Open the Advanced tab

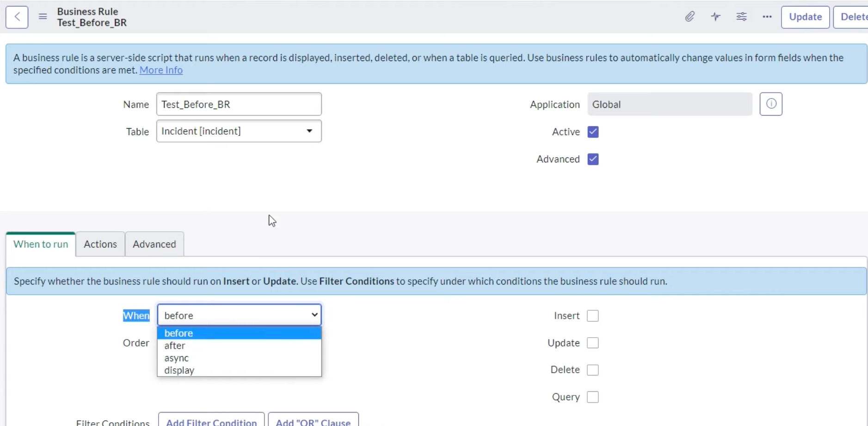(154, 244)
